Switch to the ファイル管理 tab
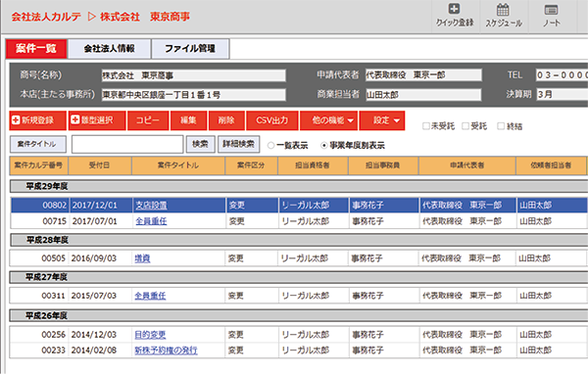The image size is (588, 374). pyautogui.click(x=190, y=49)
